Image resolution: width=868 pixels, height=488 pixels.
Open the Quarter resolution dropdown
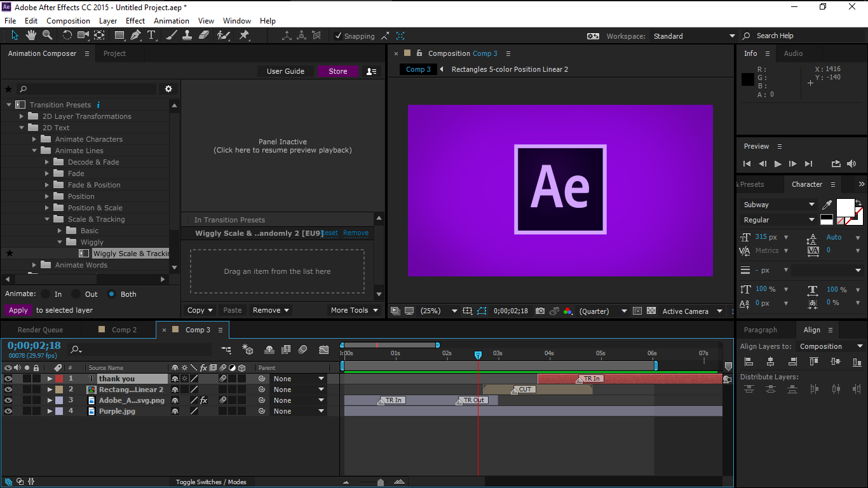(x=603, y=311)
